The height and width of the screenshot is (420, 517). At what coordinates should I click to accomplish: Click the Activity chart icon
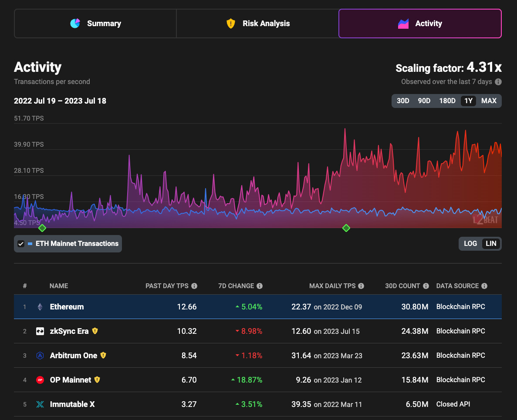coord(403,24)
